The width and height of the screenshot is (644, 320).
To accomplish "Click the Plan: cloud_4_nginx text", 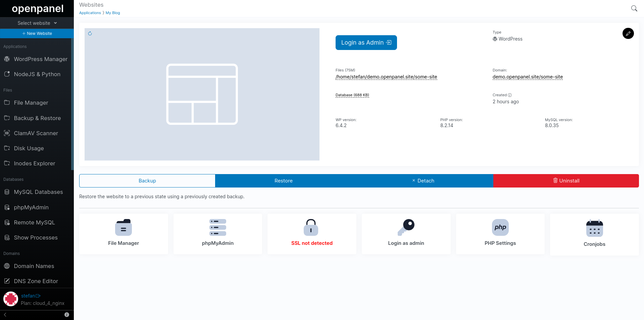I will tap(43, 303).
